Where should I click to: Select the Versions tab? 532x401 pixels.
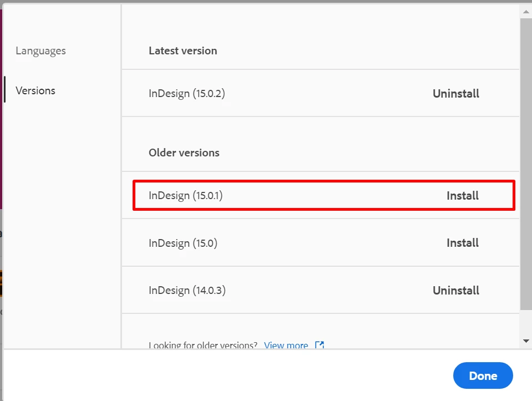click(x=36, y=90)
